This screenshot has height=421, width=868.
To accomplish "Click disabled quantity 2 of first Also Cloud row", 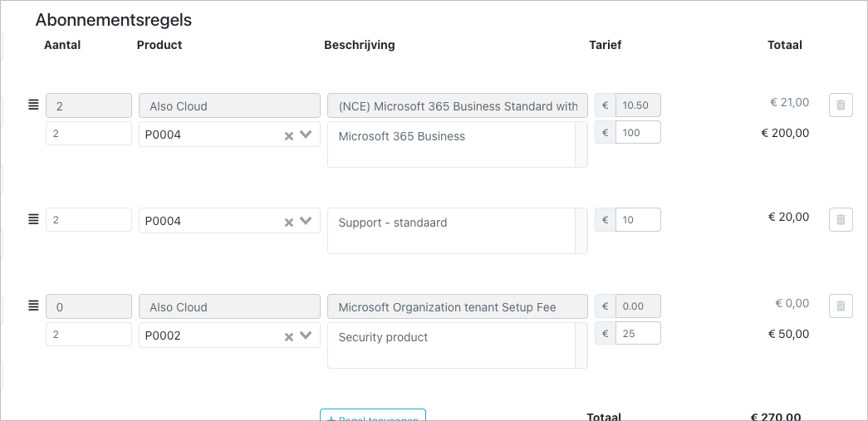I will click(89, 105).
